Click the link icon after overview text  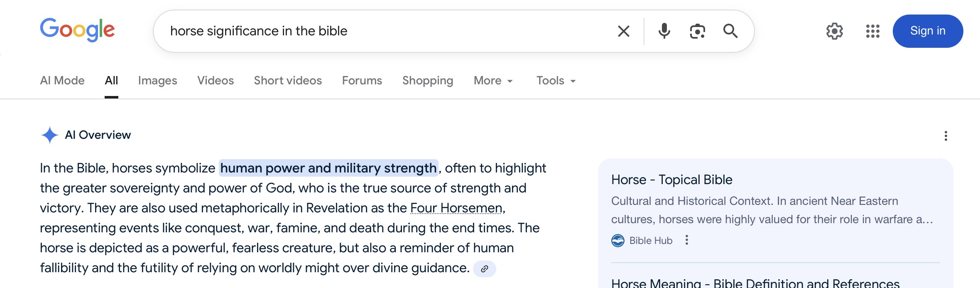click(484, 269)
